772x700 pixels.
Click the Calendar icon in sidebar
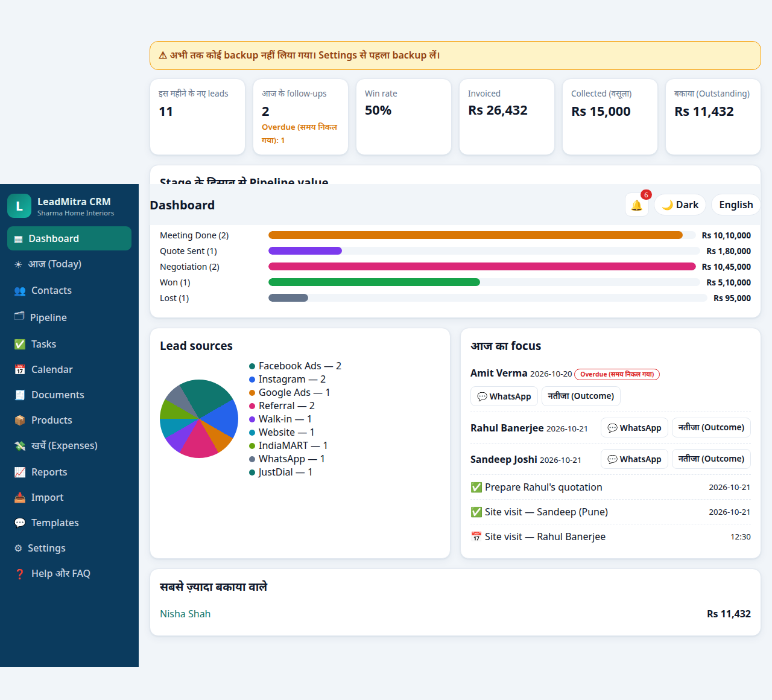[20, 369]
